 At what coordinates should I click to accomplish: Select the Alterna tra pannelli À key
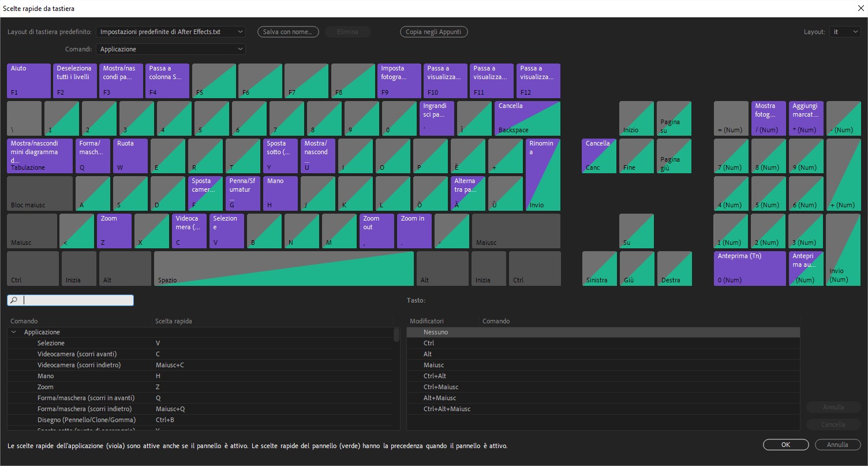468,193
